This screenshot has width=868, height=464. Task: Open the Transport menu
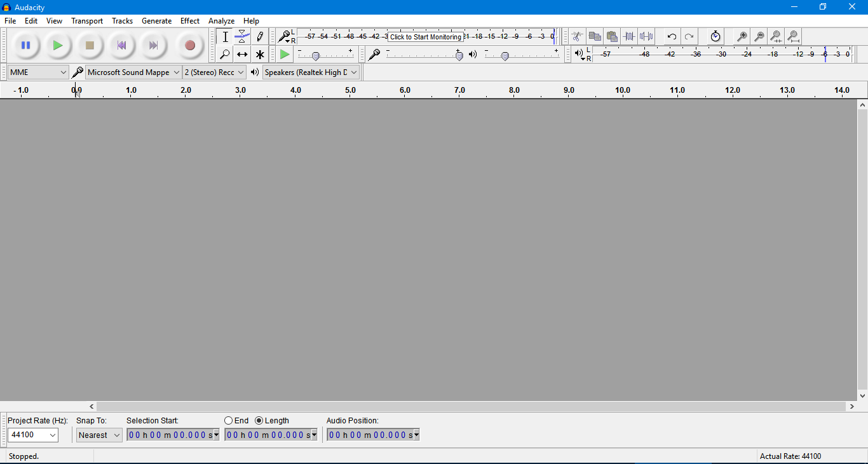pyautogui.click(x=87, y=21)
